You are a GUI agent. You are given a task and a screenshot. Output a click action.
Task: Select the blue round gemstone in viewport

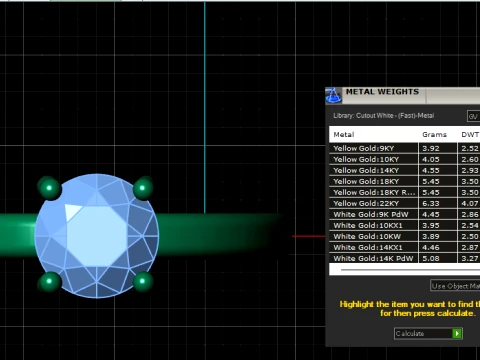tap(97, 236)
